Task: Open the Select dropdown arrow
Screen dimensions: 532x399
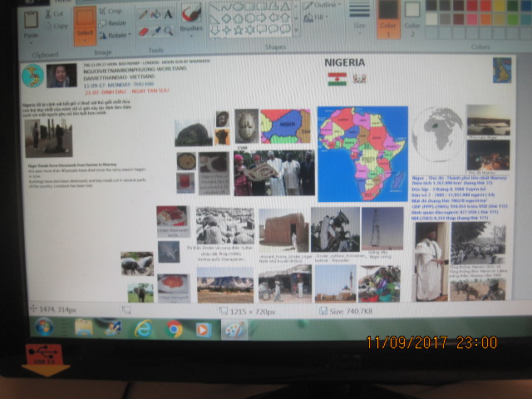Action: tap(85, 41)
